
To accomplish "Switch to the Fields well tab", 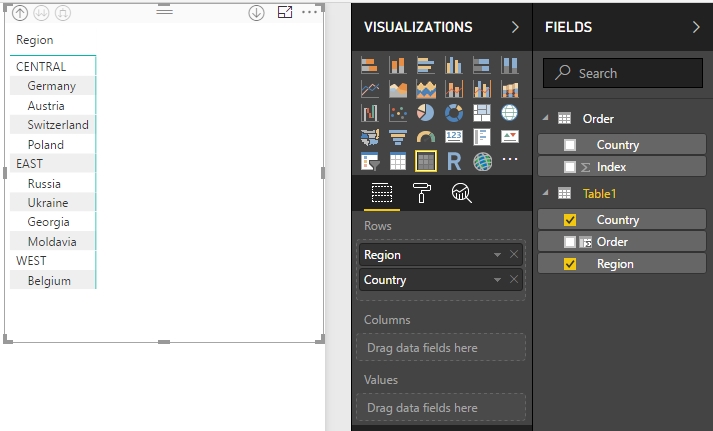I will (x=382, y=194).
